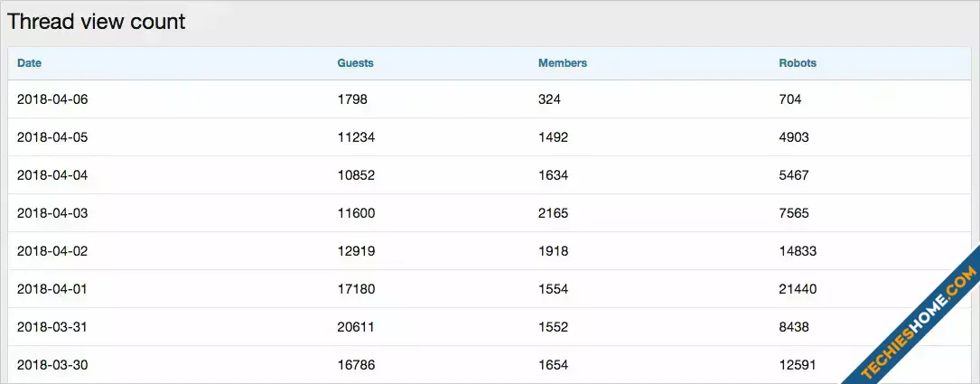The height and width of the screenshot is (384, 980).
Task: Click guests value 16786
Action: point(356,365)
